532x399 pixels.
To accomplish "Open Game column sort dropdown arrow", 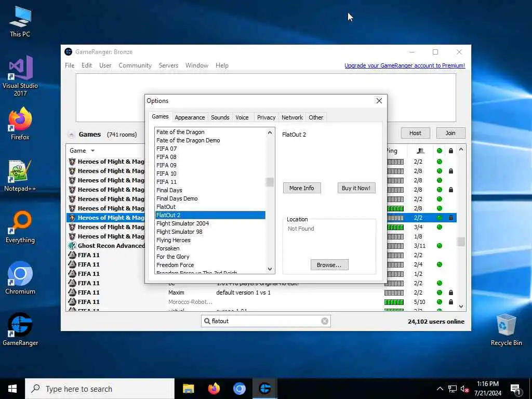I will pos(92,151).
